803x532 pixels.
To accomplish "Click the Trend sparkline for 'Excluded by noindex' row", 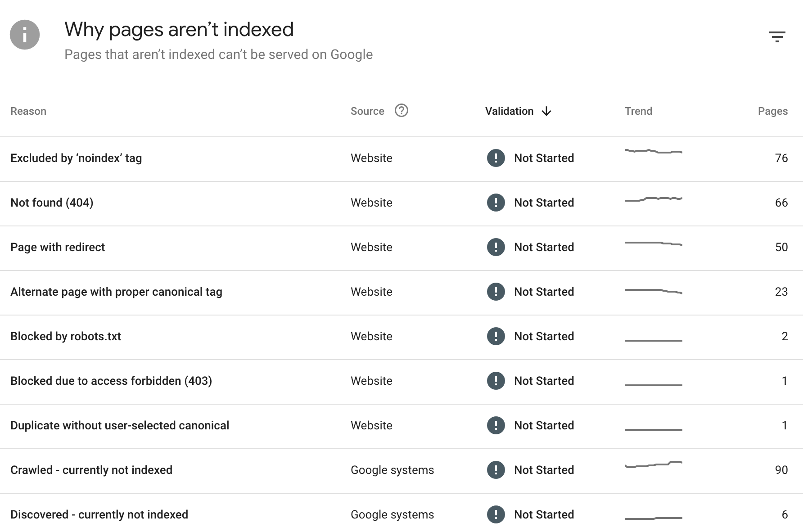I will [653, 153].
